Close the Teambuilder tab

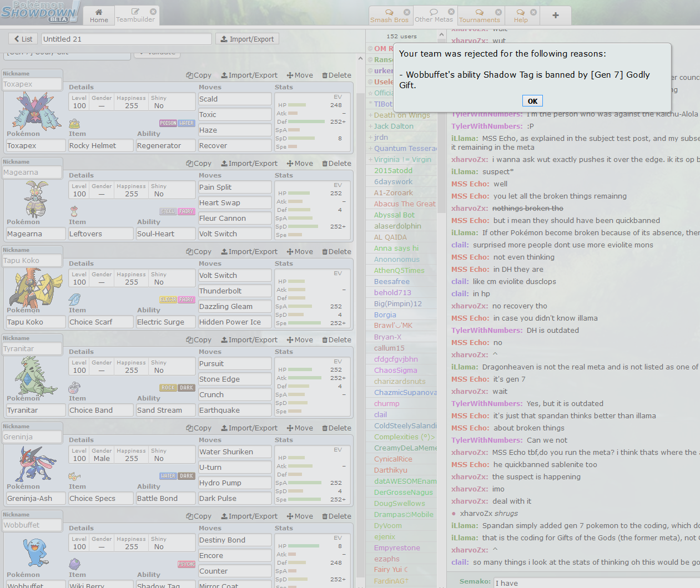[153, 11]
